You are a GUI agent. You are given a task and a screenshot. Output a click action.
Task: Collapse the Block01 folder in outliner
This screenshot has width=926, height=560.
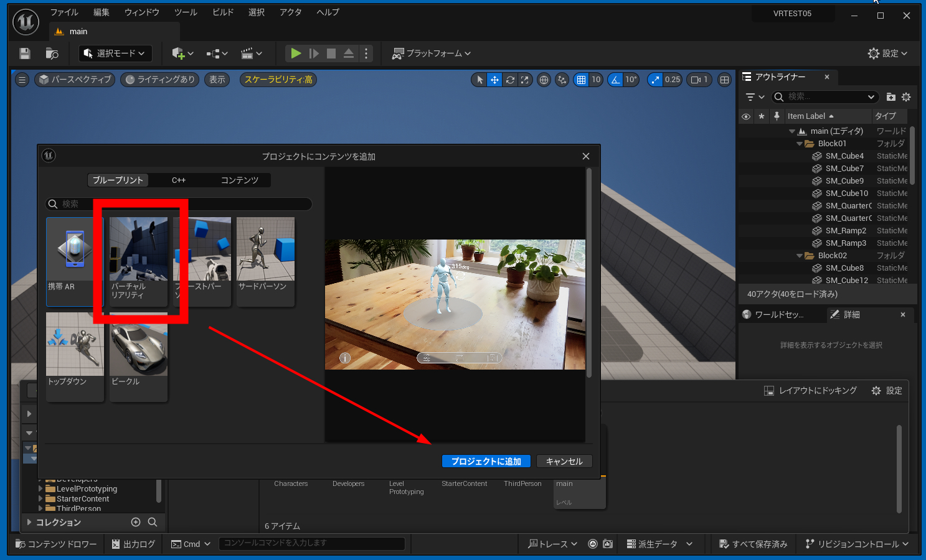tap(800, 144)
